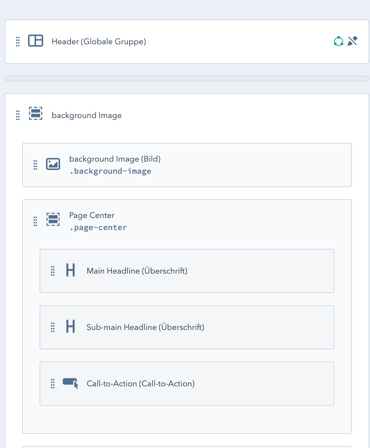The width and height of the screenshot is (370, 448).
Task: Click the drag handle of Call-to-Action module
Action: pyautogui.click(x=53, y=384)
